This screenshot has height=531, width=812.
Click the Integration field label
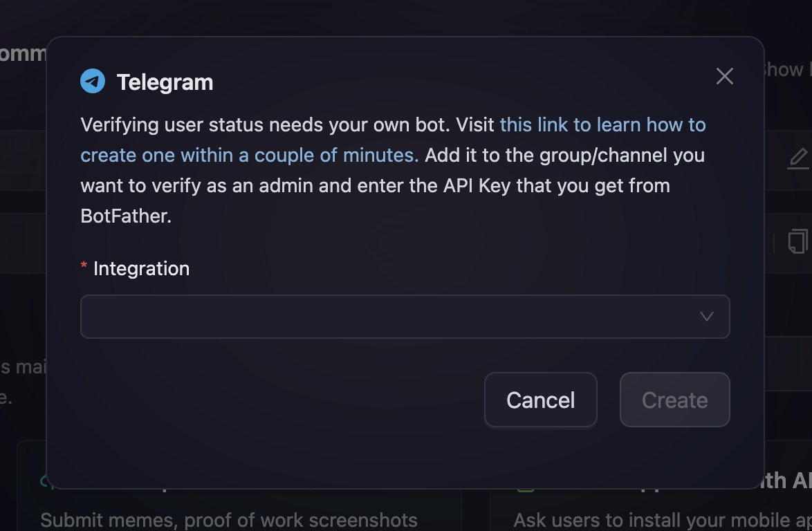pos(141,268)
